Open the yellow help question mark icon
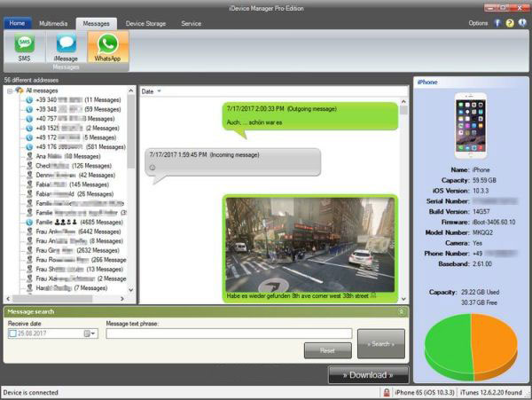 pos(510,23)
